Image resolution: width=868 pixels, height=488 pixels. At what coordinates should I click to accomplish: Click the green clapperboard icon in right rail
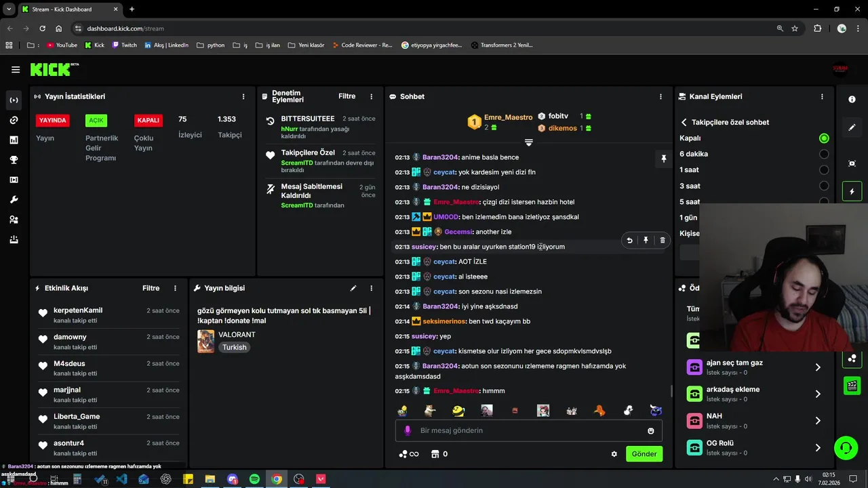point(852,386)
